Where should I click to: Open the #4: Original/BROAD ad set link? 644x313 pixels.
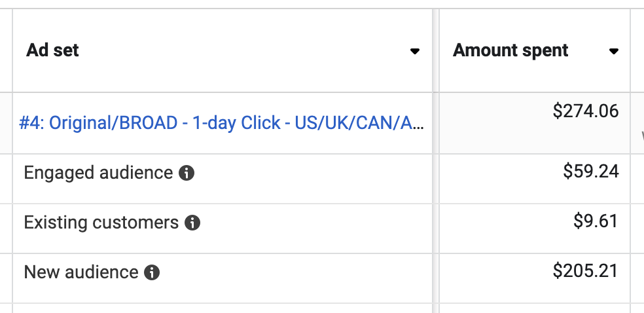(221, 123)
